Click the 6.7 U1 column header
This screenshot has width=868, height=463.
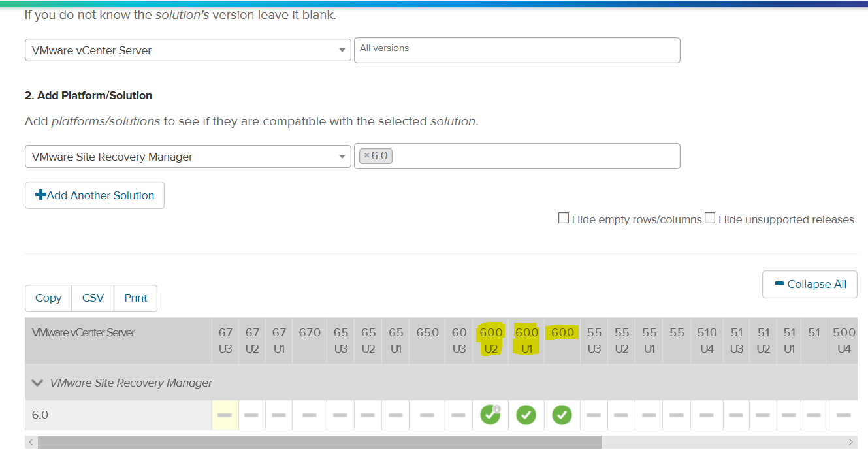click(279, 340)
